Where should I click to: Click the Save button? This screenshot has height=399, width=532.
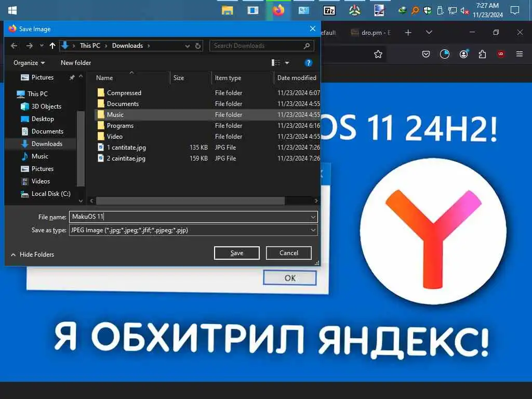(x=237, y=253)
